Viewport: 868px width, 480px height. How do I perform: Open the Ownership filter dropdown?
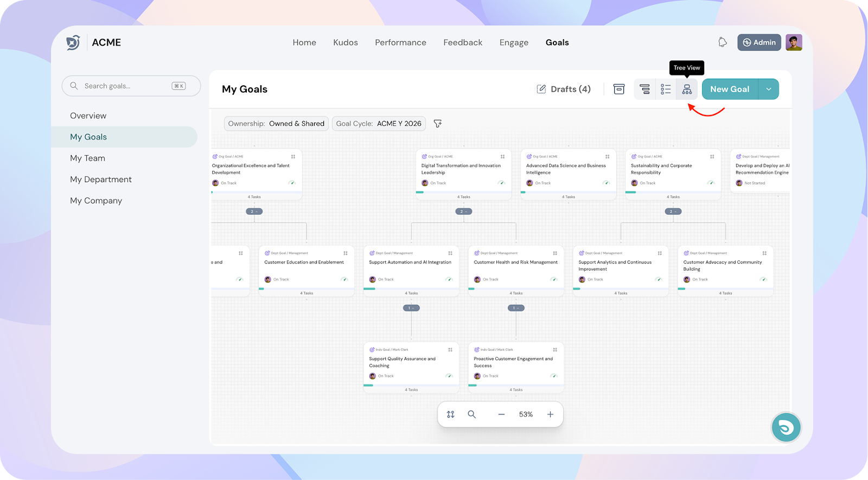276,124
